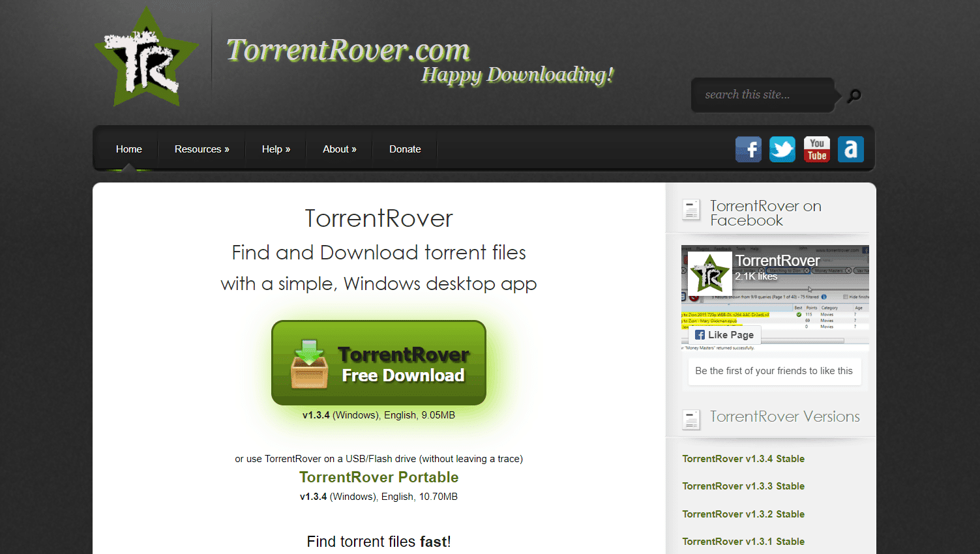Click the TorrentRover star logo
This screenshot has width=980, height=554.
pos(147,57)
